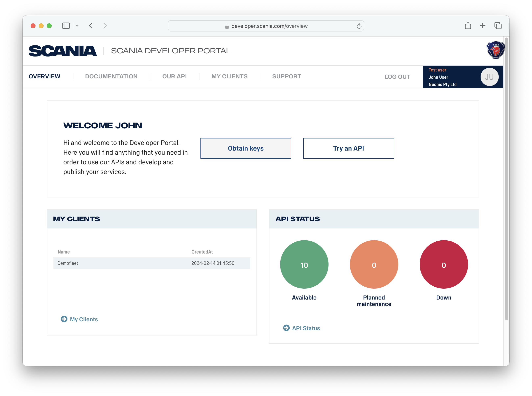Open the My Clients link at bottom
Viewport: 532px width, 396px height.
(x=84, y=319)
